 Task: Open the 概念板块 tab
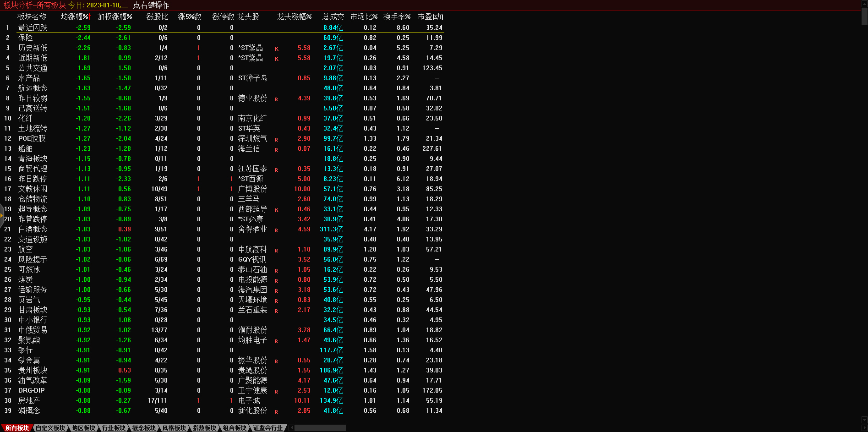tap(144, 428)
